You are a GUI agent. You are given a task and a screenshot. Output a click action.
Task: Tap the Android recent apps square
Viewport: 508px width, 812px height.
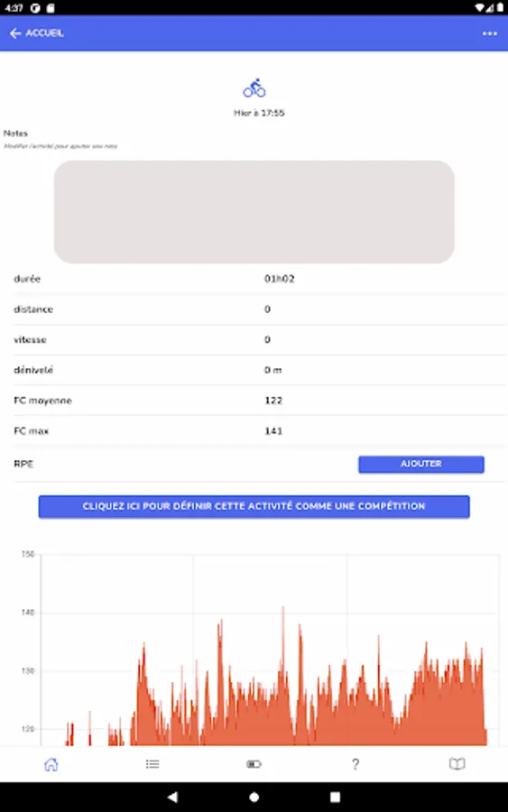coord(335,797)
